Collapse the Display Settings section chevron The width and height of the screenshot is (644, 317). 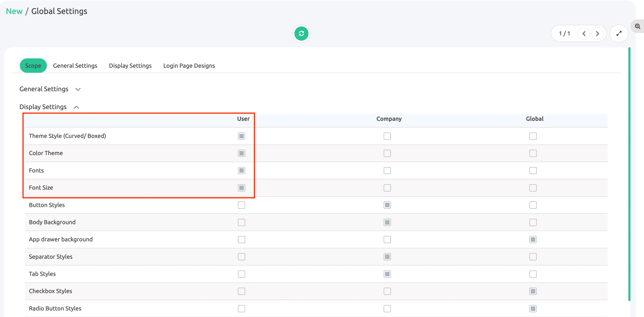pyautogui.click(x=77, y=107)
